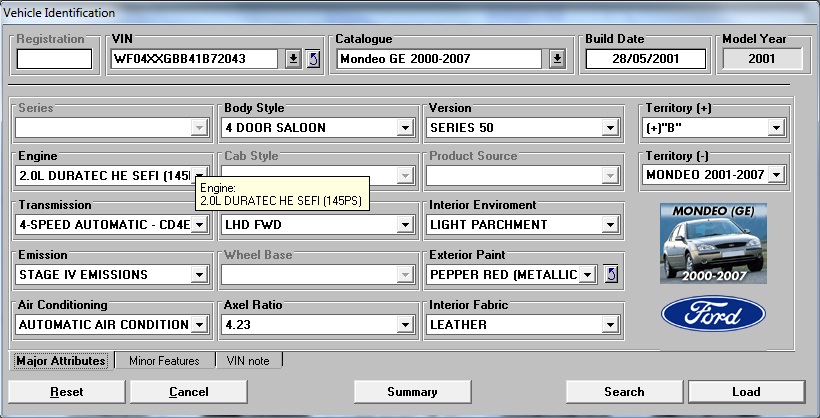Expand the Territory (+) dropdown
Viewport: 820px width, 418px height.
775,128
